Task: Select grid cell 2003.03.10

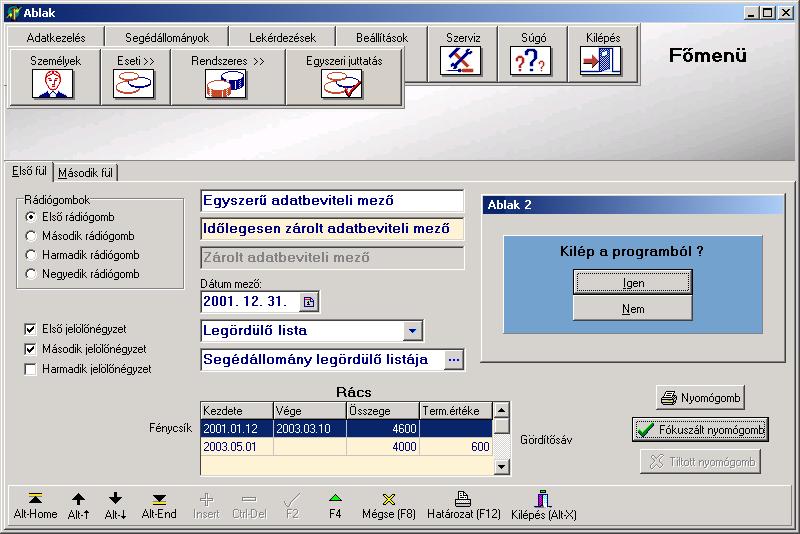Action: [x=310, y=428]
